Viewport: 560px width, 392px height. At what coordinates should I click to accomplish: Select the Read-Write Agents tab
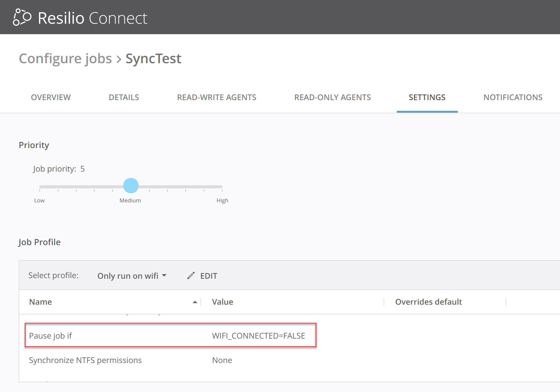tap(216, 97)
